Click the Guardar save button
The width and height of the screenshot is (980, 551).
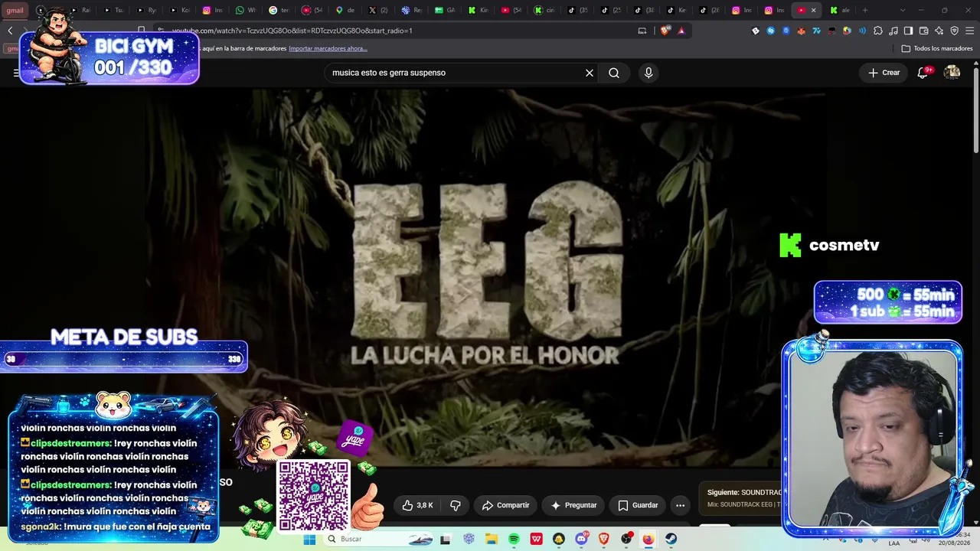click(638, 505)
